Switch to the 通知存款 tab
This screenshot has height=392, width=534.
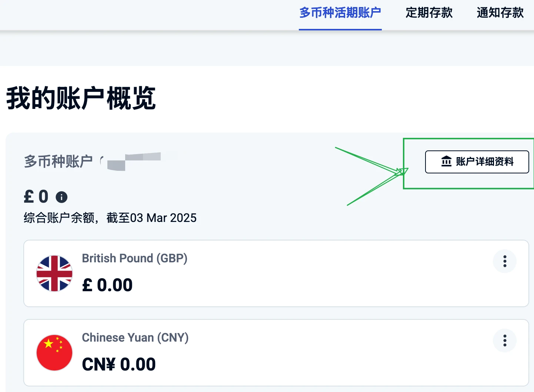click(500, 13)
